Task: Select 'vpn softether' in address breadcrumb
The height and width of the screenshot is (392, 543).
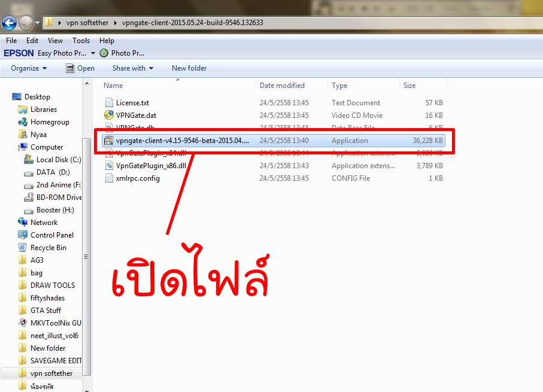Action: click(x=87, y=23)
